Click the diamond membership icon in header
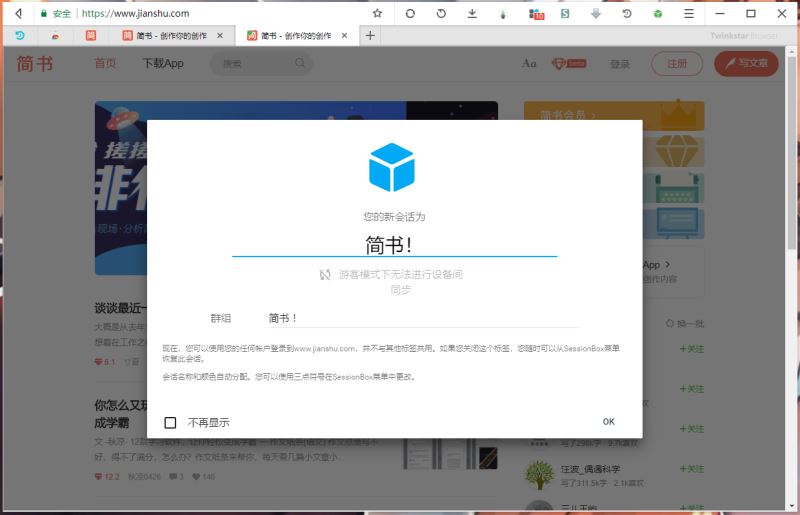 (568, 64)
